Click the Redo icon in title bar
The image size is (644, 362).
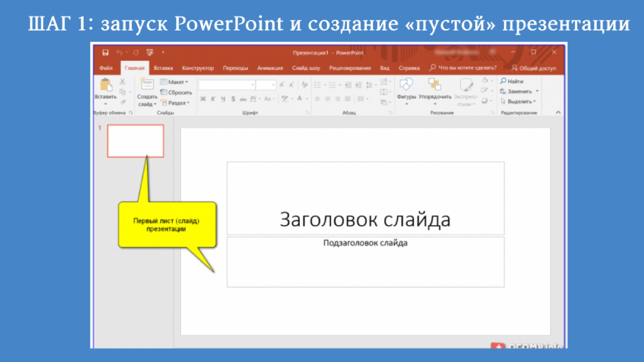[x=136, y=52]
